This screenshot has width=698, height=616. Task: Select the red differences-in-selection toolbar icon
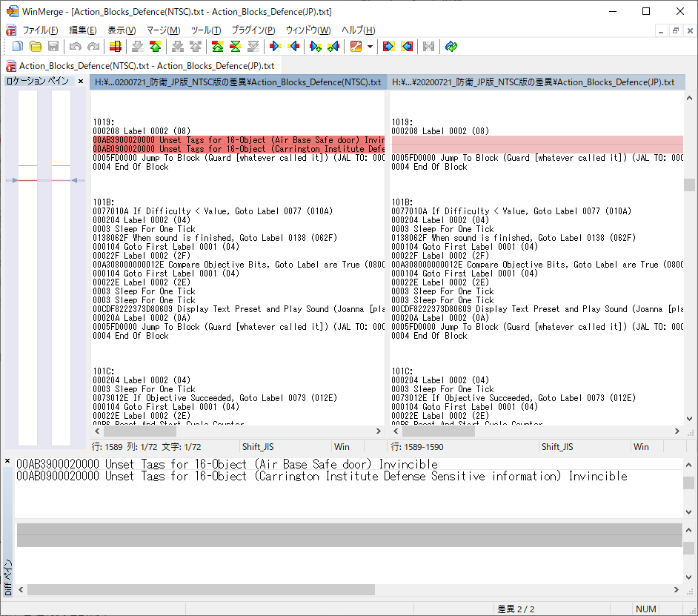point(116,47)
